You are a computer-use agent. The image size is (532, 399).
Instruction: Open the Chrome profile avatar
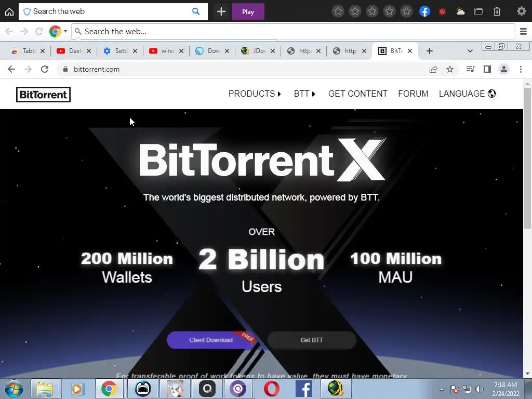[x=504, y=69]
